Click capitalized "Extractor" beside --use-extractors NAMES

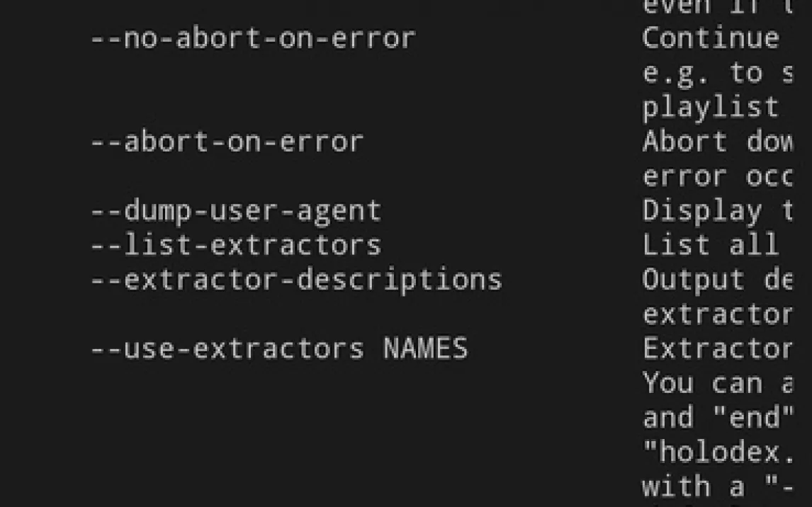pos(716,348)
